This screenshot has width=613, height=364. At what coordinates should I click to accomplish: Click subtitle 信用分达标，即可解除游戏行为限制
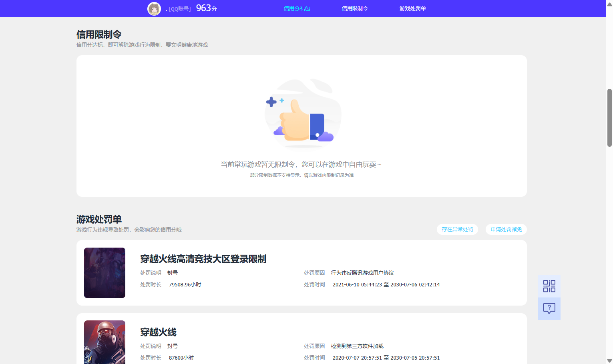click(142, 45)
